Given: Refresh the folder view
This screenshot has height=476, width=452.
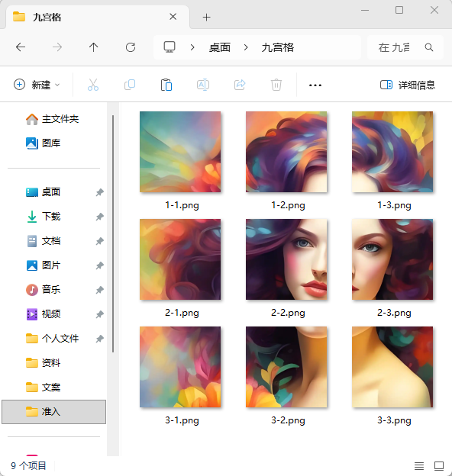Looking at the screenshot, I should tap(131, 47).
